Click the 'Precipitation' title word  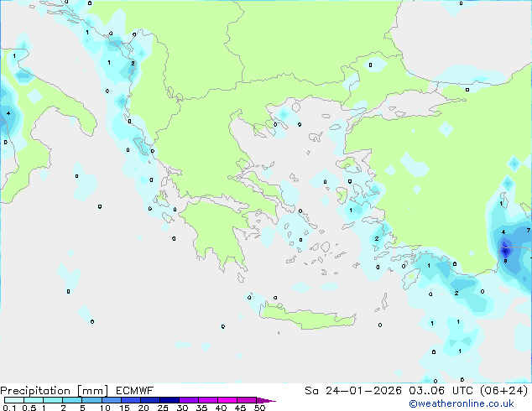tap(35, 391)
